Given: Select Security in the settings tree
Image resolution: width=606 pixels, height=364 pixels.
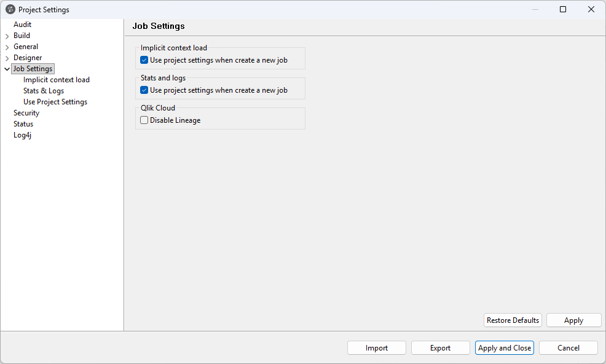Looking at the screenshot, I should [x=26, y=112].
